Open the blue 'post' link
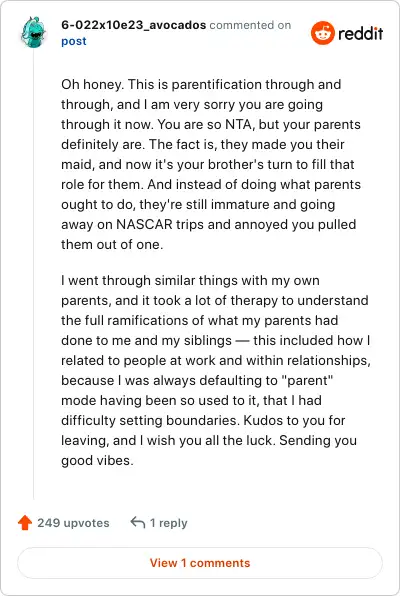 pos(74,41)
